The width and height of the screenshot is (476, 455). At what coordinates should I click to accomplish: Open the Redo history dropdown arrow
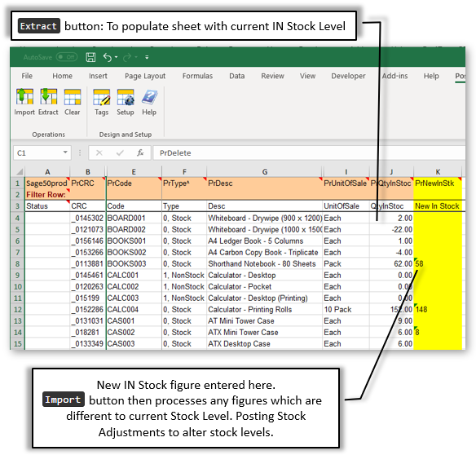136,57
